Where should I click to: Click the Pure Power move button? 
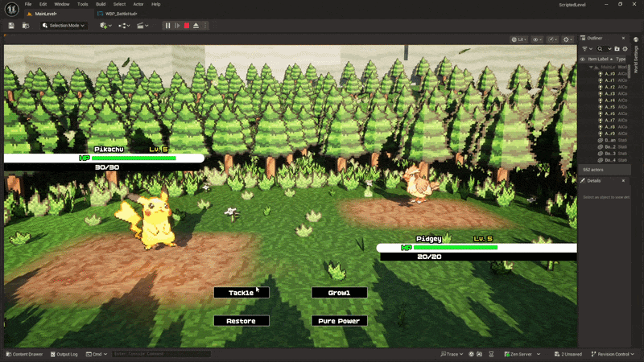point(339,321)
